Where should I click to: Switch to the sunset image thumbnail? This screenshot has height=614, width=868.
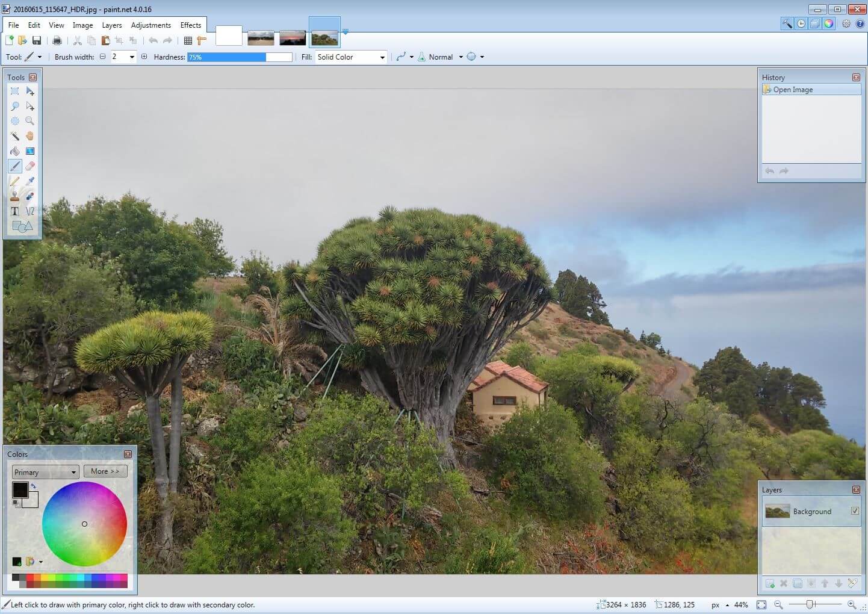coord(293,38)
